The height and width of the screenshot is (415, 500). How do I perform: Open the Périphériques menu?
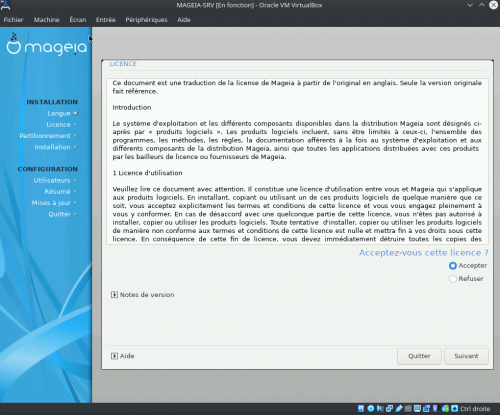pos(146,20)
